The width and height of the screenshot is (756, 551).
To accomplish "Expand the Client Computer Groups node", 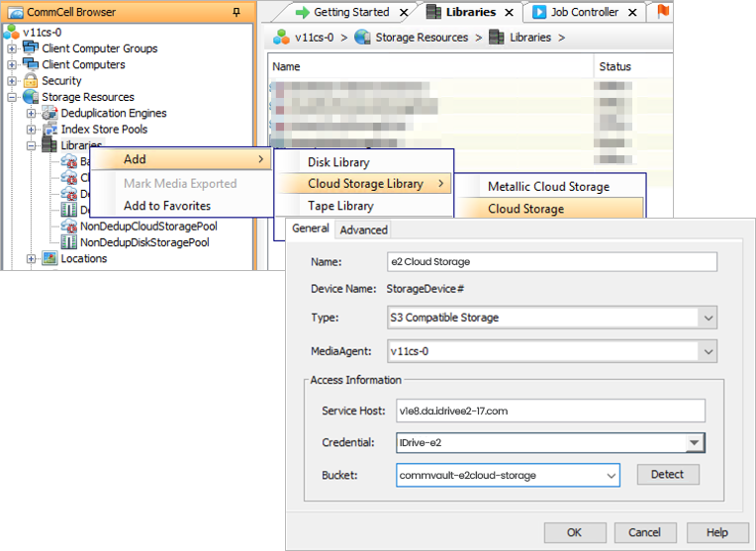I will [x=12, y=48].
